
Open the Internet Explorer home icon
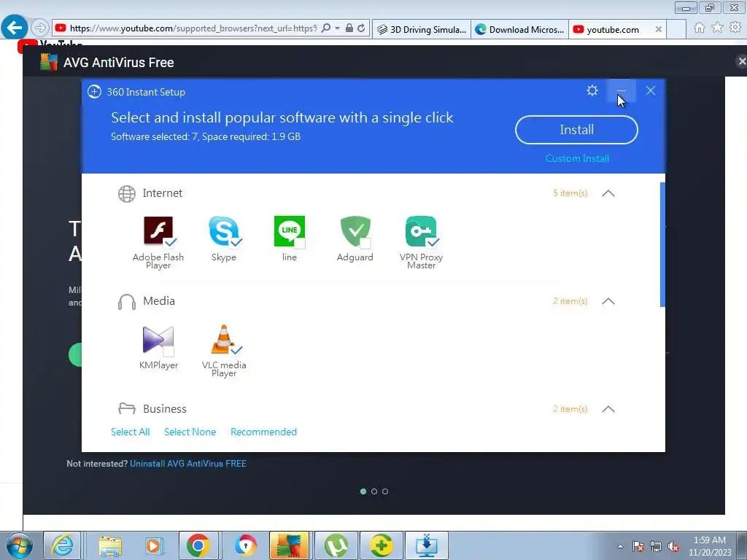pyautogui.click(x=699, y=28)
